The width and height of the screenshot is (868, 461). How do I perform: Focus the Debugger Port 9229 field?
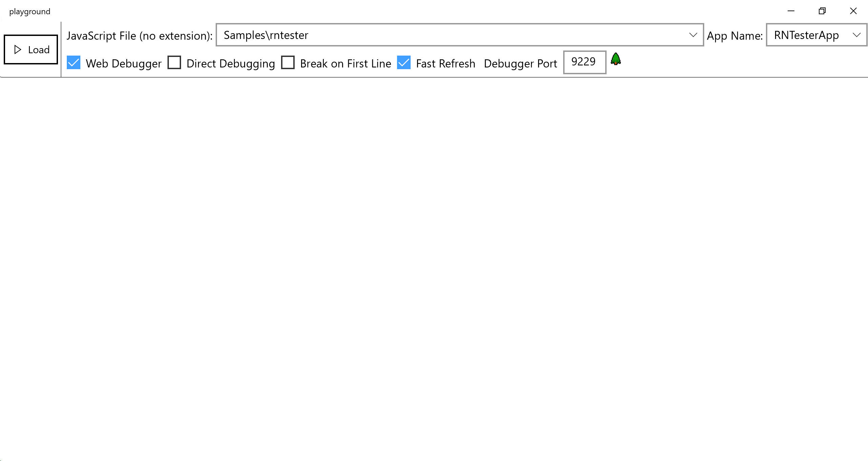click(x=584, y=62)
